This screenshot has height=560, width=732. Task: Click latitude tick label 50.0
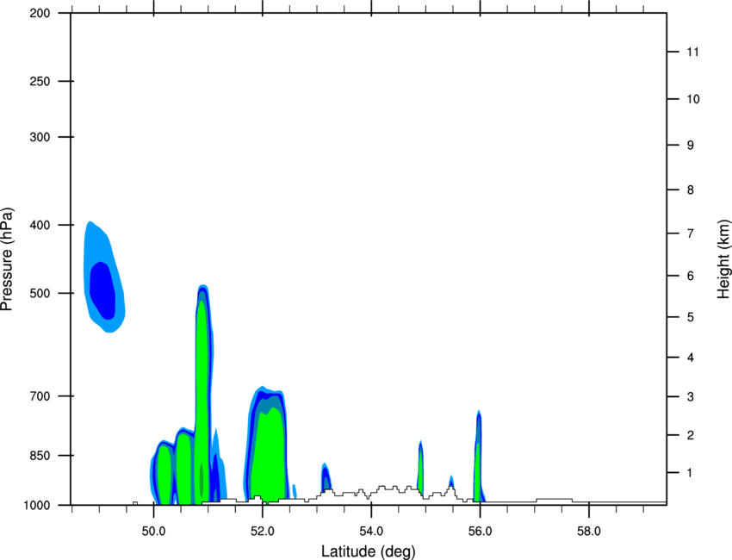153,532
